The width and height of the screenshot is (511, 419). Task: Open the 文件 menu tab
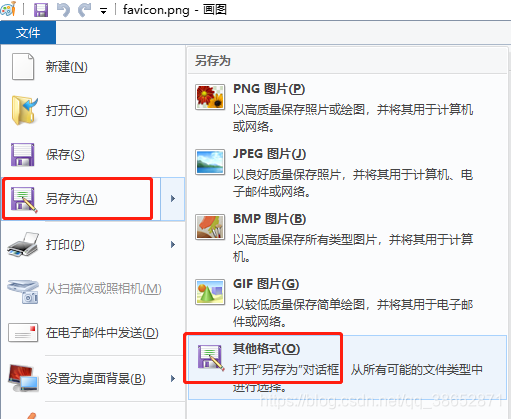click(x=28, y=33)
